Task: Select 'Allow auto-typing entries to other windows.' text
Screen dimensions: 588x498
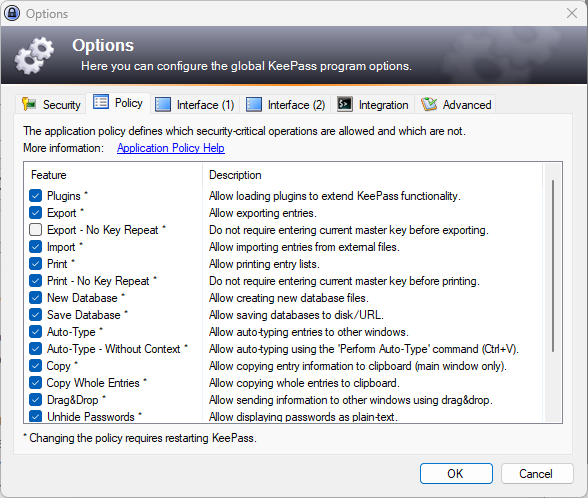Action: click(x=309, y=332)
